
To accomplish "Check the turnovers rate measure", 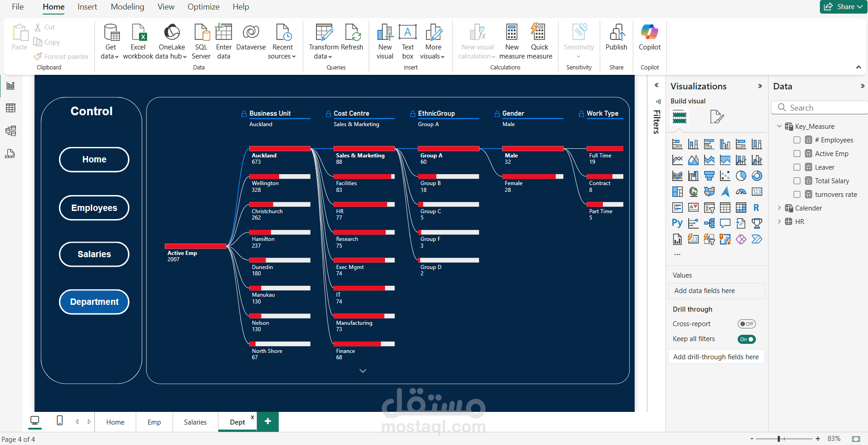I will coord(797,195).
